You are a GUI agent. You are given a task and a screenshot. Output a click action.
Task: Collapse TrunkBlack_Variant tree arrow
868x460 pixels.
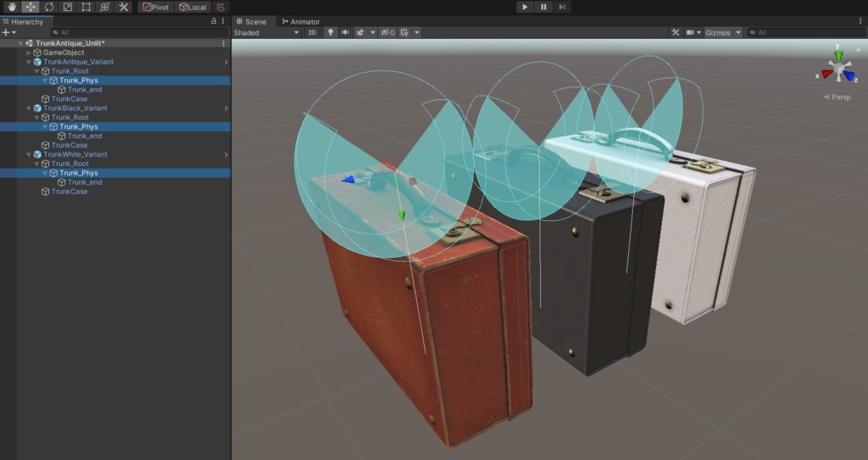[29, 108]
